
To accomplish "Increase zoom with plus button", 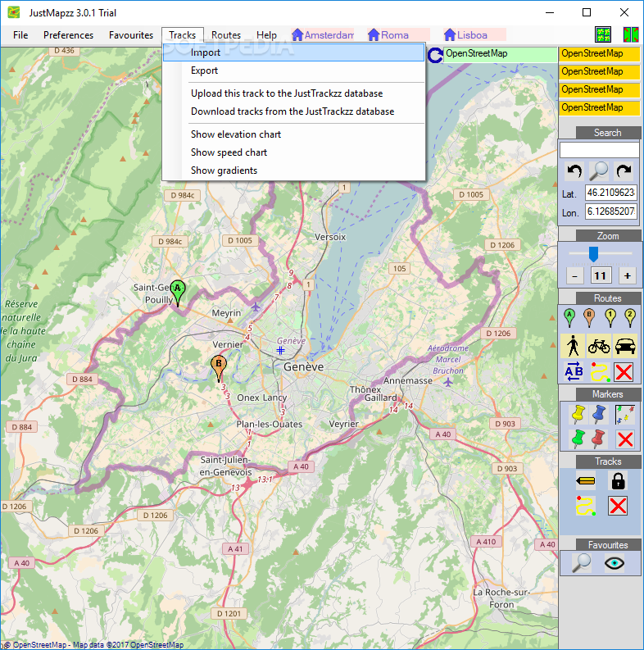I will pyautogui.click(x=628, y=276).
